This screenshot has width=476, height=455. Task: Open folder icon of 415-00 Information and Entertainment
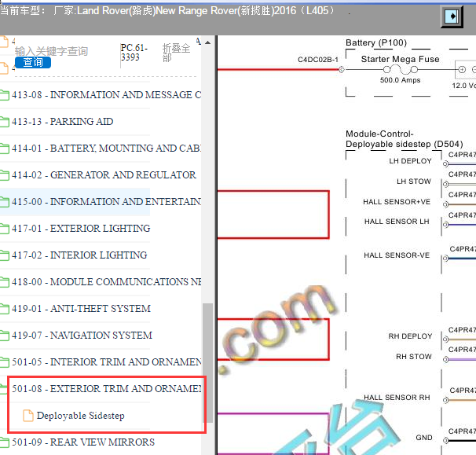tap(4, 202)
